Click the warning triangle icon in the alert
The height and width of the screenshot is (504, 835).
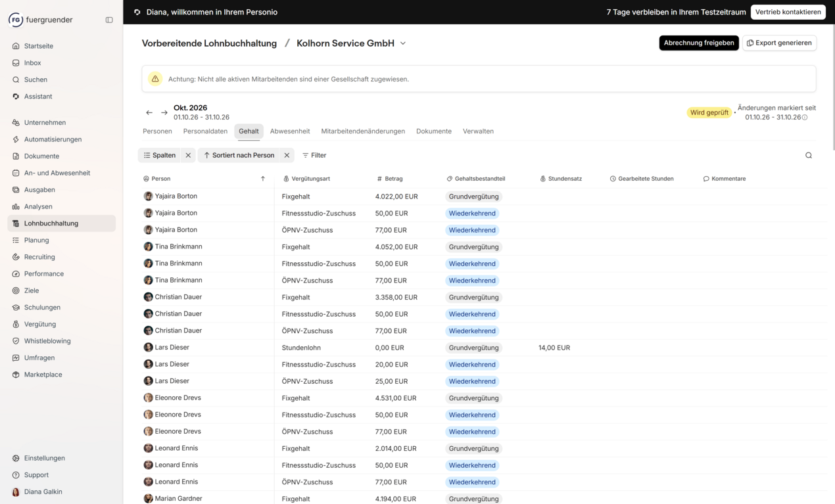155,79
